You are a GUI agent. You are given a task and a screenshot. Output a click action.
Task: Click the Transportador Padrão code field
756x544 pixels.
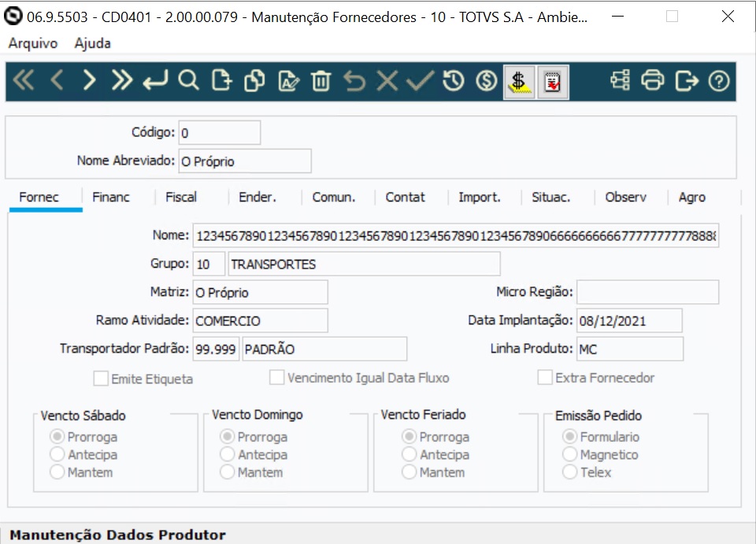[216, 349]
